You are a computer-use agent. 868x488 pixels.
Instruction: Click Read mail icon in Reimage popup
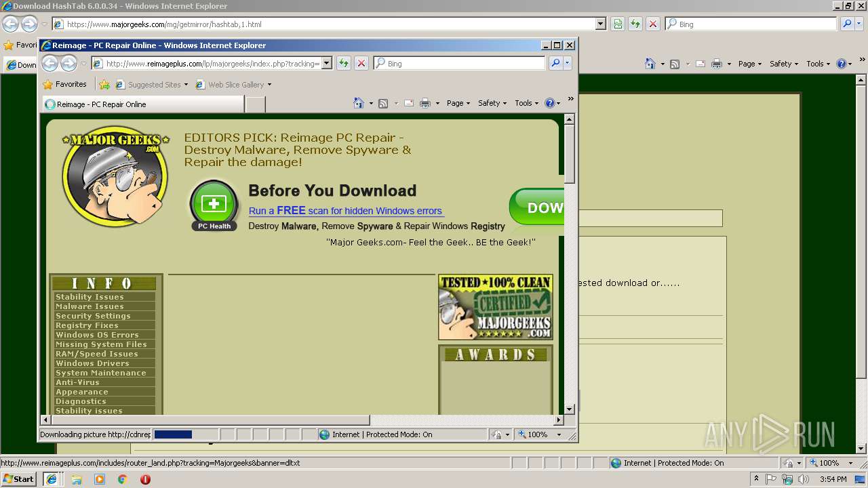pos(409,103)
